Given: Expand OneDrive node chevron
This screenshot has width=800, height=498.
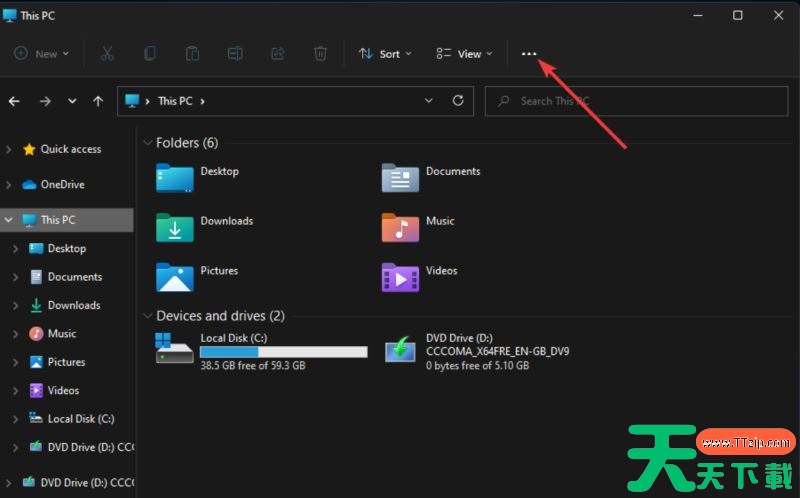Looking at the screenshot, I should [9, 185].
